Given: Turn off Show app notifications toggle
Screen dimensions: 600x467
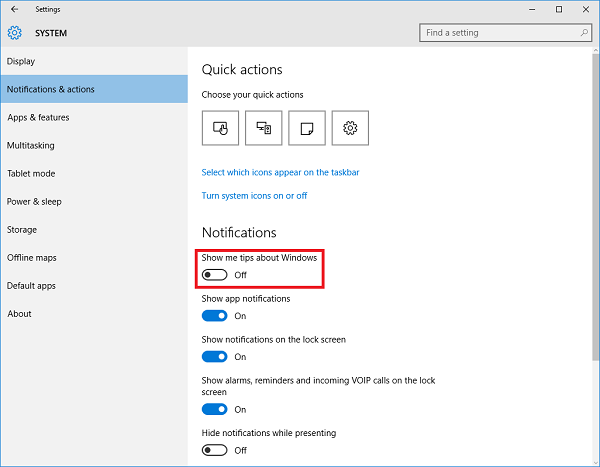Looking at the screenshot, I should pyautogui.click(x=214, y=316).
